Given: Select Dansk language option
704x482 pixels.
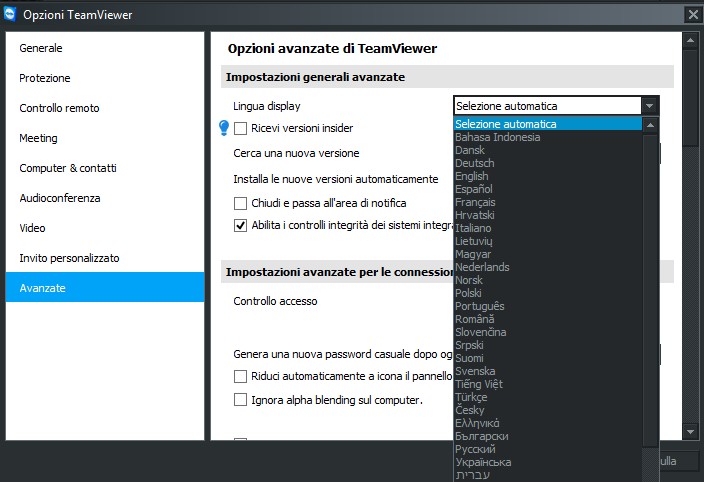Looking at the screenshot, I should [548, 150].
